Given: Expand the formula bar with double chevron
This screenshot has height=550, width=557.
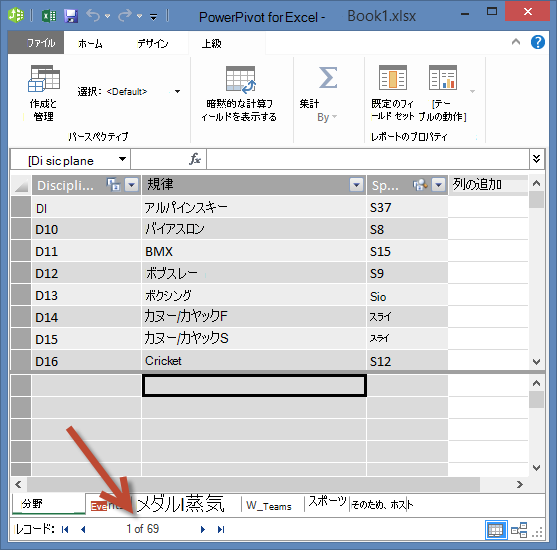Looking at the screenshot, I should point(536,159).
